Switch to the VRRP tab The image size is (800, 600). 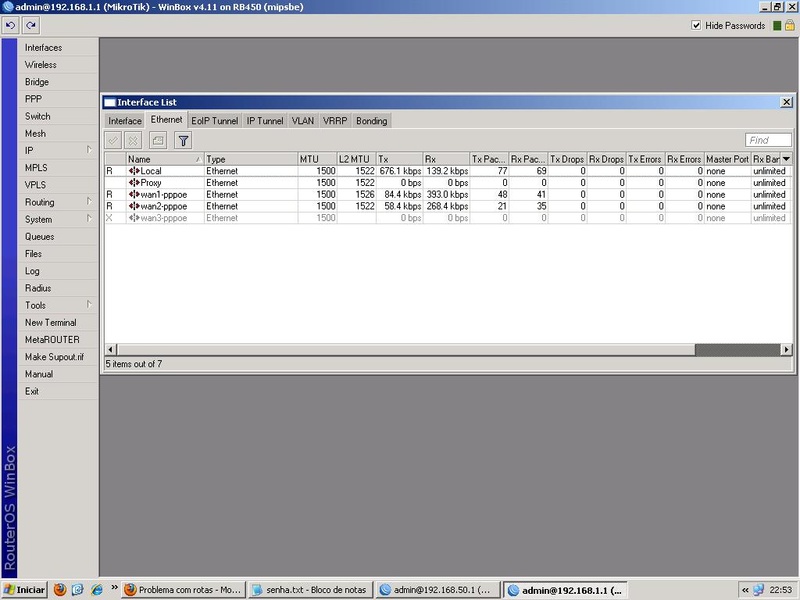click(335, 121)
